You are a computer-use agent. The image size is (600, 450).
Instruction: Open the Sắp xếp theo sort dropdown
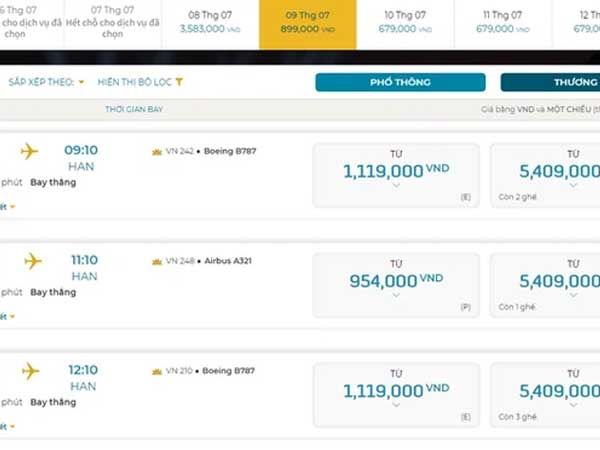click(x=46, y=82)
